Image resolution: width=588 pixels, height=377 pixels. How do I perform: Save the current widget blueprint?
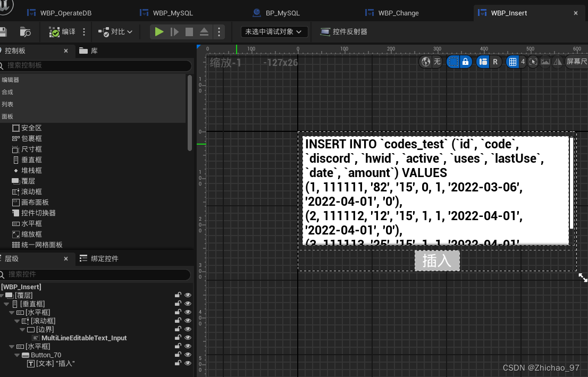(x=3, y=31)
